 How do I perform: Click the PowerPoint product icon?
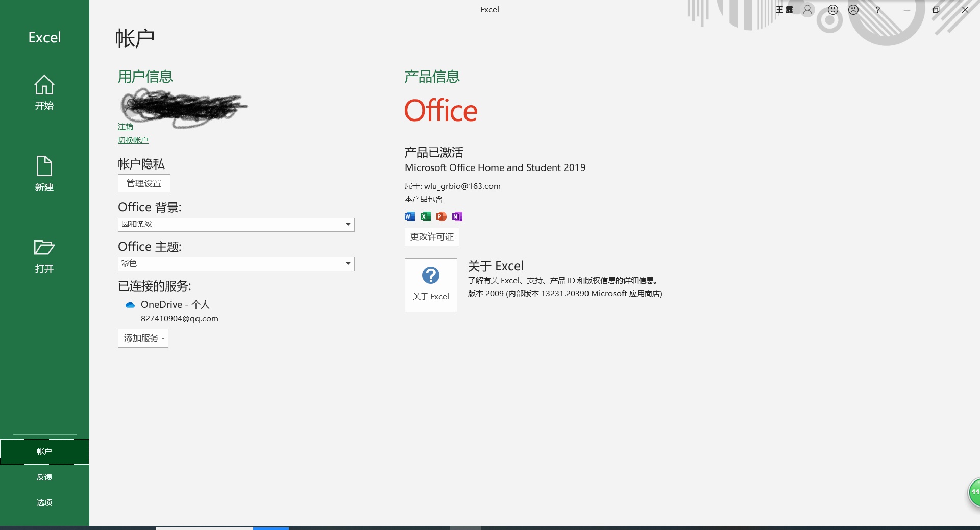(x=442, y=216)
